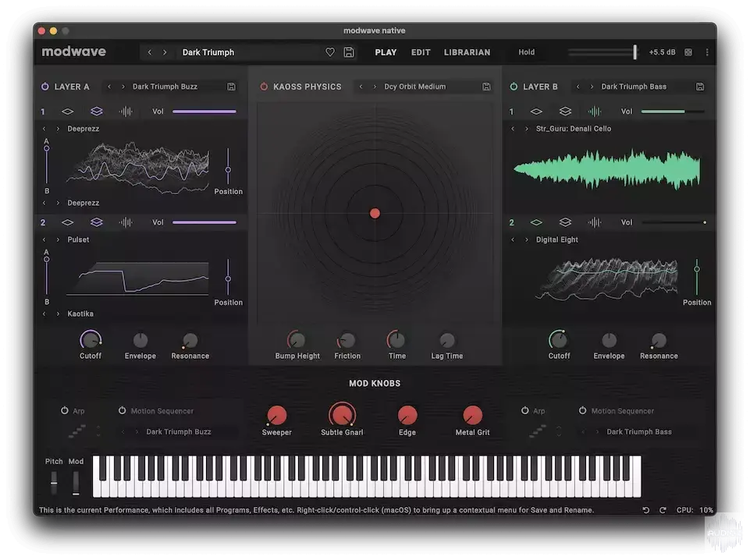Click the Layer A arpeggiator pattern icon

(77, 431)
